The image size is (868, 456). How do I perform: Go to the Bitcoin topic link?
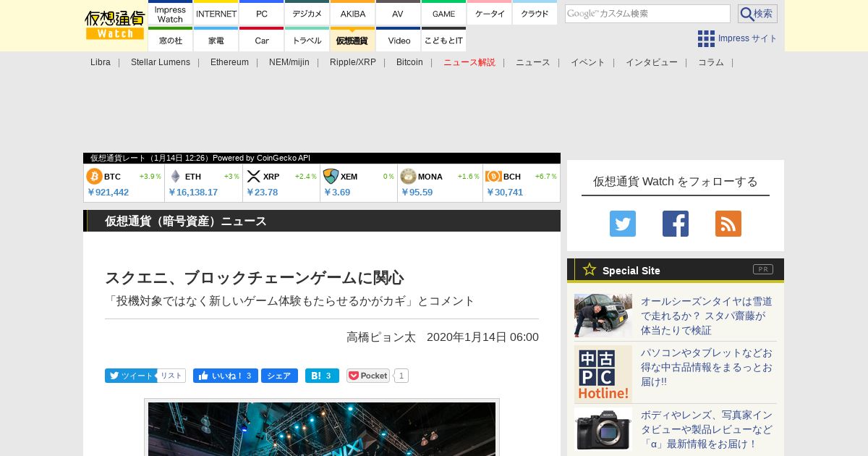point(409,62)
